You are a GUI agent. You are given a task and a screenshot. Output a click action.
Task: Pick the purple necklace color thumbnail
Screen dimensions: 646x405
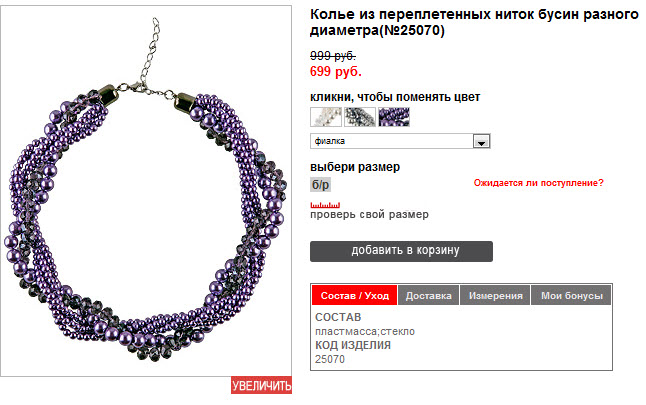pyautogui.click(x=394, y=117)
